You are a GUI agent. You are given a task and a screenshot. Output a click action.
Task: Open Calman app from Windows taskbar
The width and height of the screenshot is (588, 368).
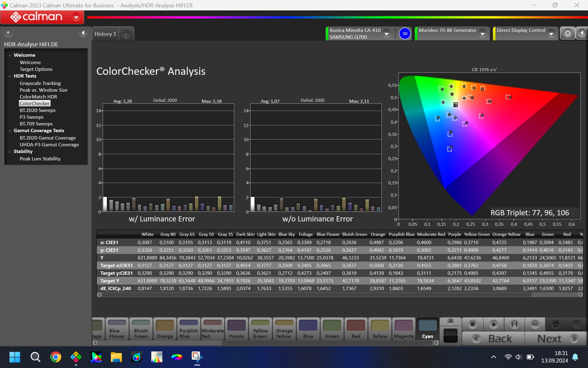(76, 357)
